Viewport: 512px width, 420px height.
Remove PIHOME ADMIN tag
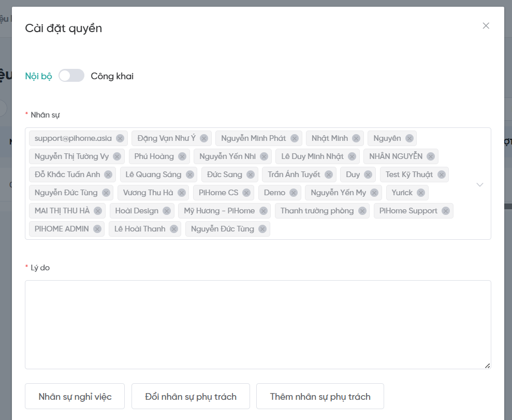click(x=97, y=229)
